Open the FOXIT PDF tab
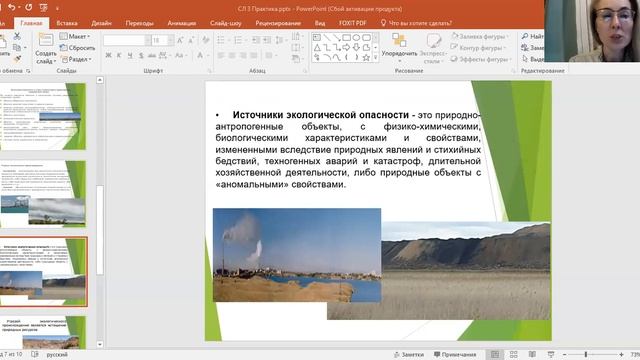 pos(353,23)
